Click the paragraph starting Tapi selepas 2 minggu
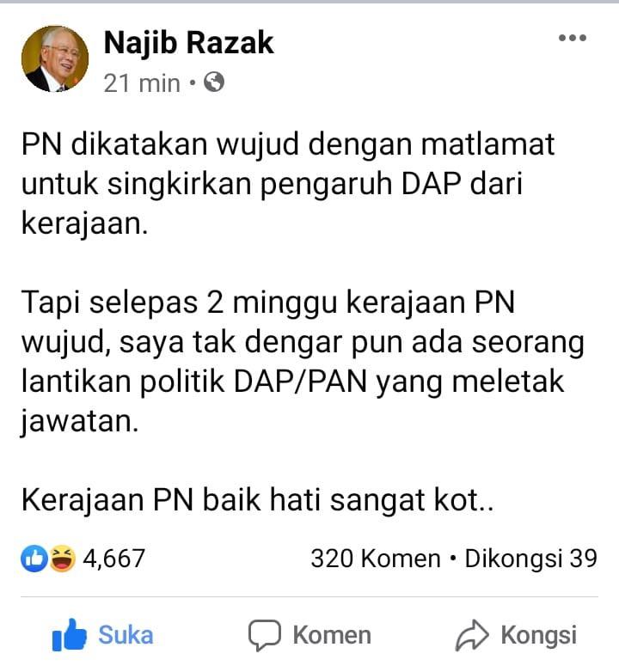 coord(303,362)
